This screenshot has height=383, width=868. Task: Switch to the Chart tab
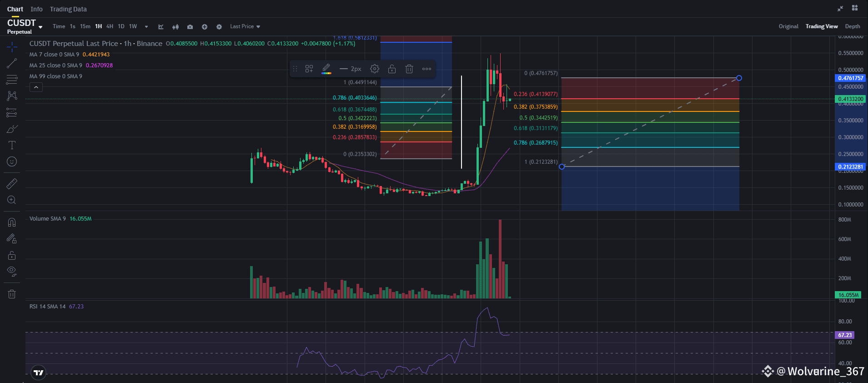(15, 9)
